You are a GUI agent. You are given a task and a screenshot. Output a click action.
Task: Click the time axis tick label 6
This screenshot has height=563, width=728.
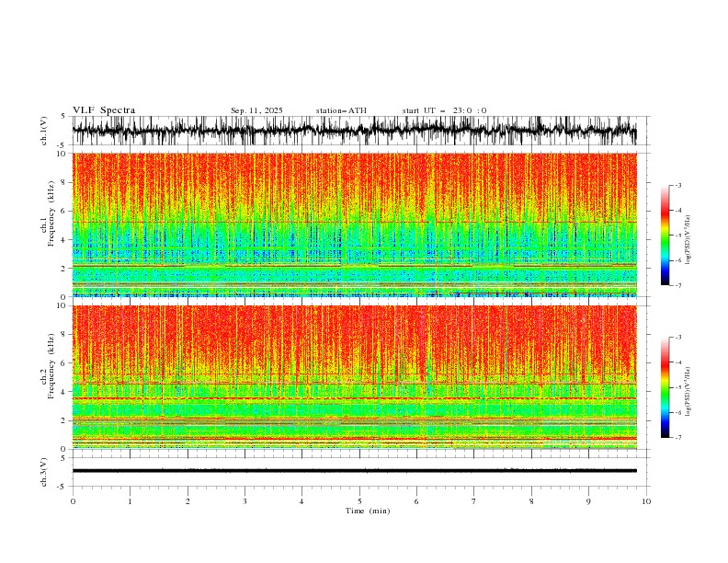[x=416, y=501]
